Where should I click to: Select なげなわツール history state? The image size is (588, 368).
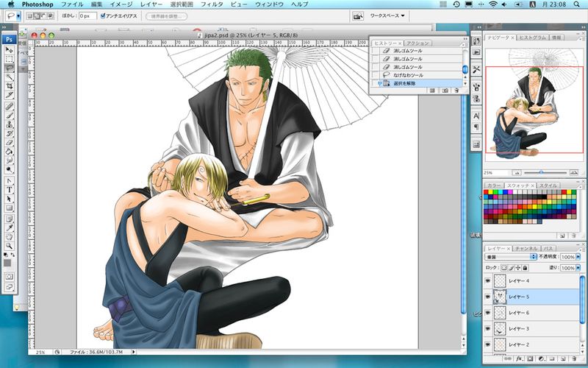(417, 75)
